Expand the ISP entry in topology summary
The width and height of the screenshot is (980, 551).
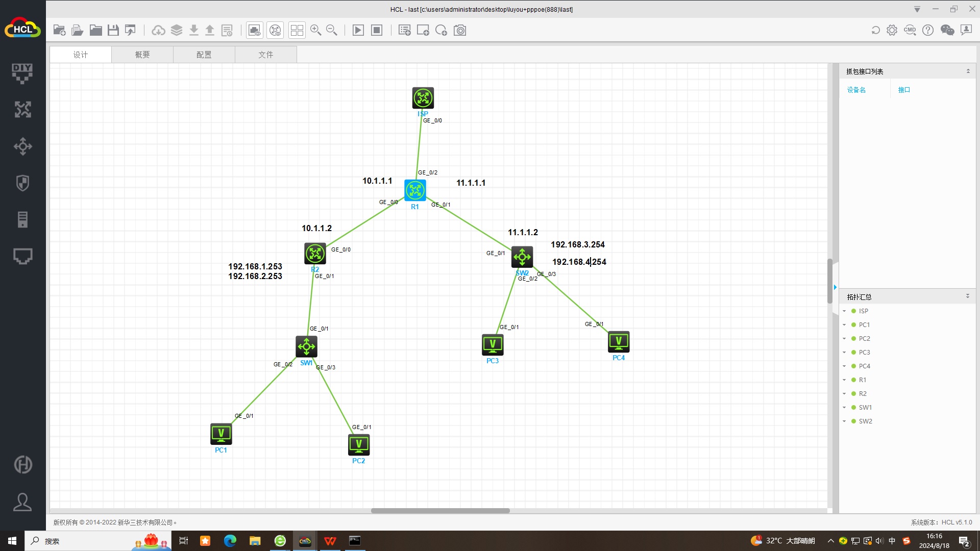point(844,311)
